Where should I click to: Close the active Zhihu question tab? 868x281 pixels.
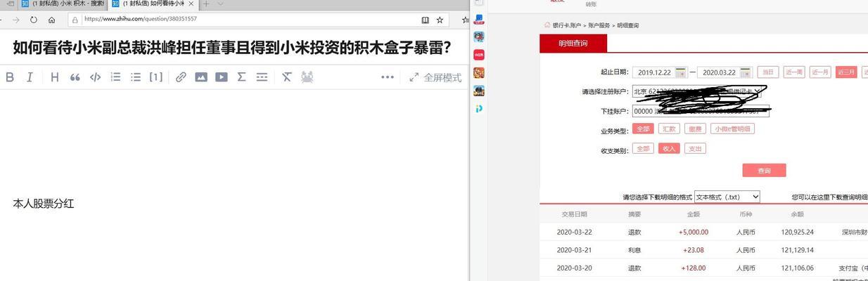click(x=191, y=3)
